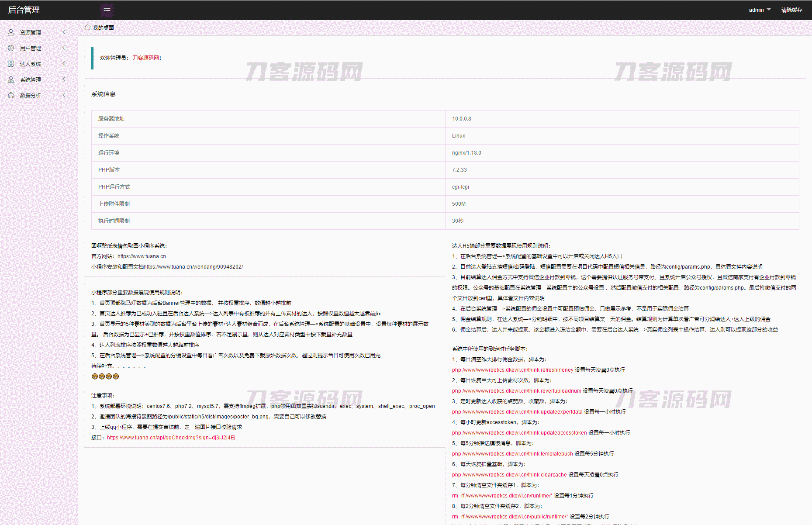Select the nginx/1.18.0 value
Viewport: 812px width, 525px height.
(466, 153)
